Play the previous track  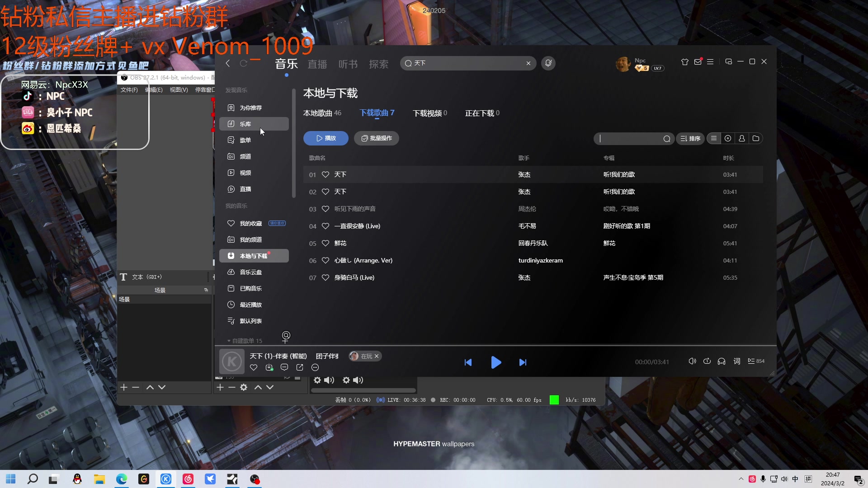(x=468, y=362)
